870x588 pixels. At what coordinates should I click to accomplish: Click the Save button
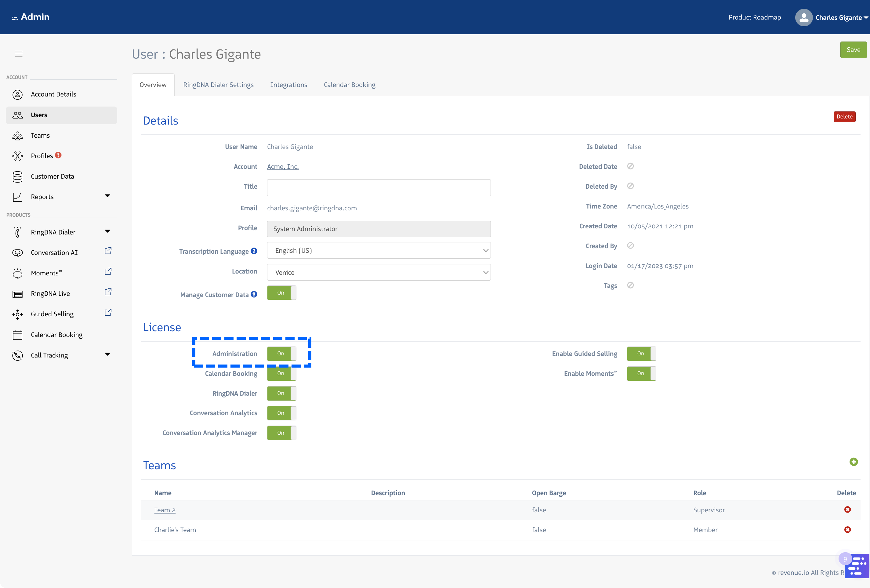coord(853,49)
